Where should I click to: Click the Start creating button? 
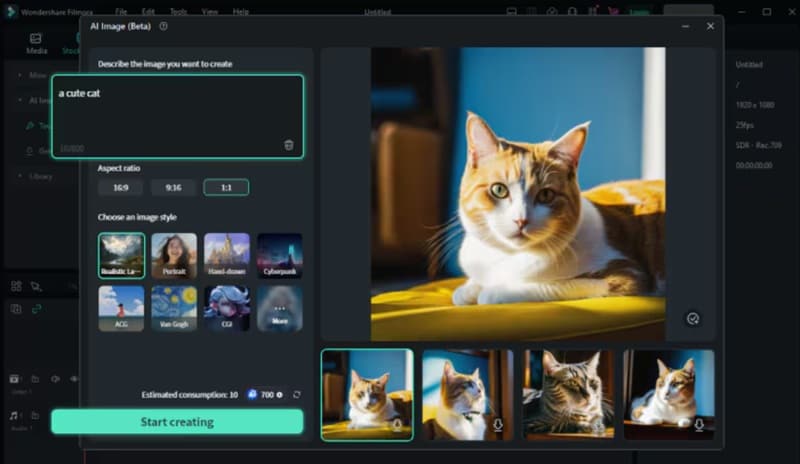tap(177, 422)
